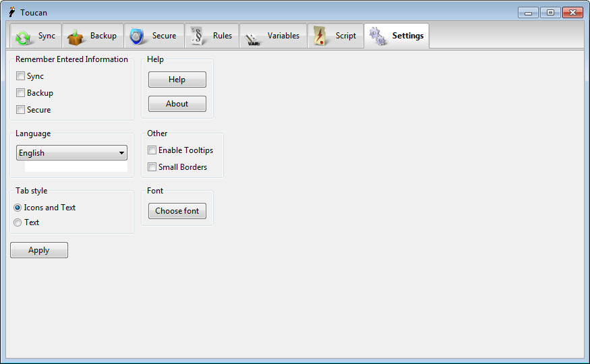Open the About dialog button
The image size is (590, 364).
click(x=177, y=104)
